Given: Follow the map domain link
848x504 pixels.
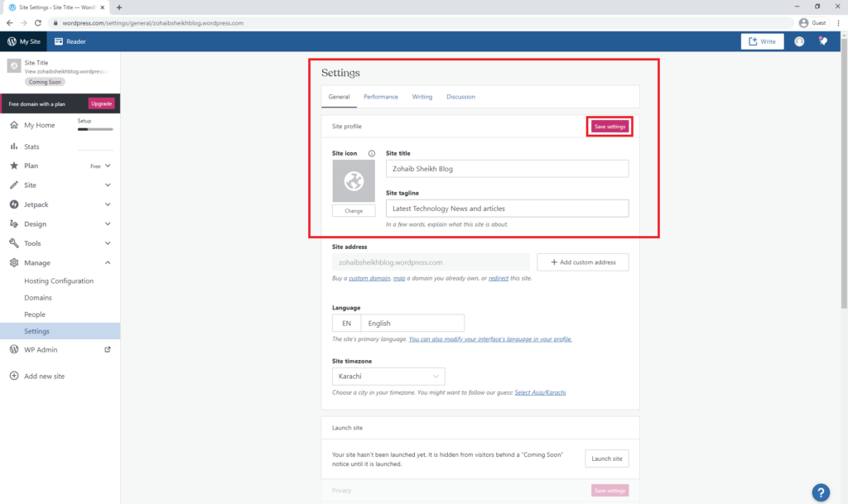Looking at the screenshot, I should (399, 278).
